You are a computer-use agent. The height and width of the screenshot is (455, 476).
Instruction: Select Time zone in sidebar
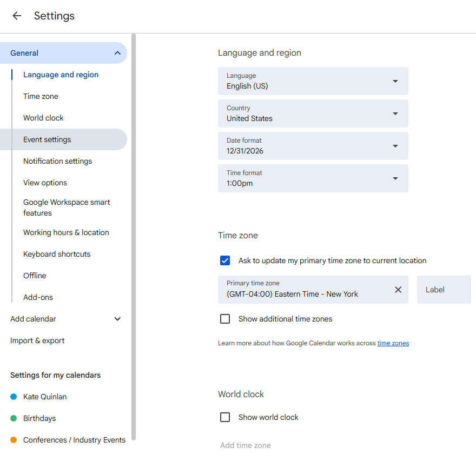41,96
